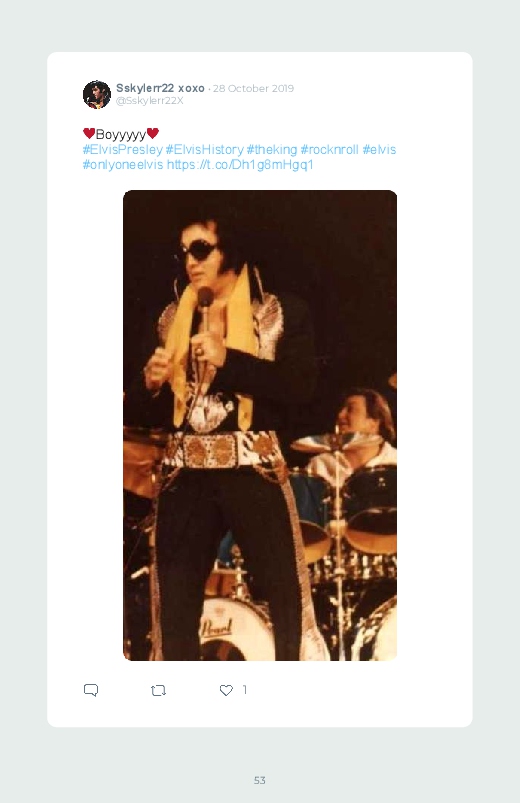Viewport: 520px width, 803px height.
Task: Open the #ElvisHistory hashtag
Action: pyautogui.click(x=204, y=150)
